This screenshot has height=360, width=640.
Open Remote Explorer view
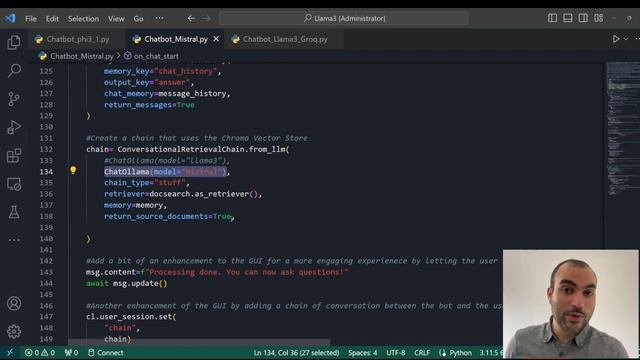14,184
